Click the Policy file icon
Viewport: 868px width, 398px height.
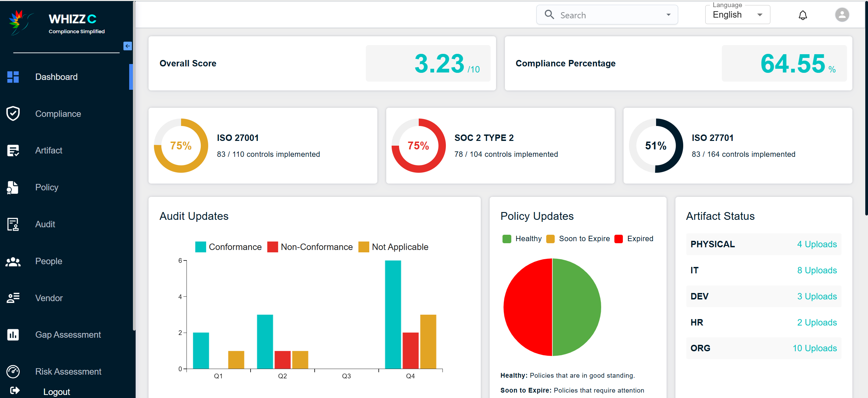13,187
